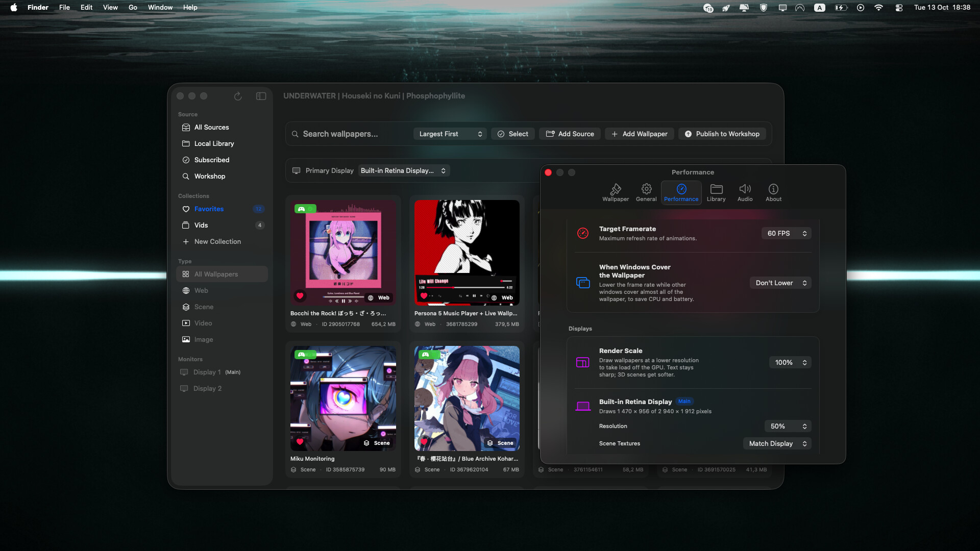Viewport: 980px width, 551px height.
Task: Create a New Collection
Action: [222, 241]
